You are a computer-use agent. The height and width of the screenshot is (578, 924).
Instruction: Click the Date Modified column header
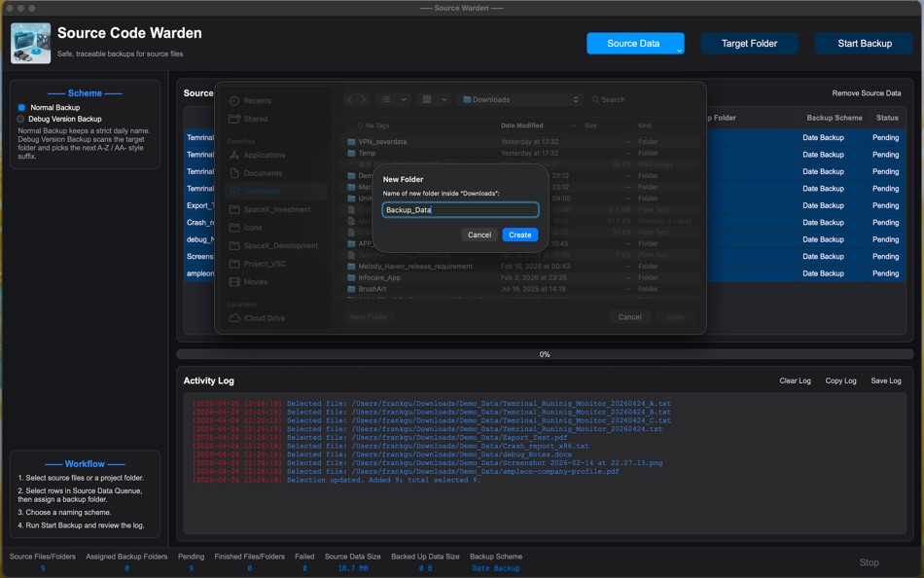[x=522, y=126]
